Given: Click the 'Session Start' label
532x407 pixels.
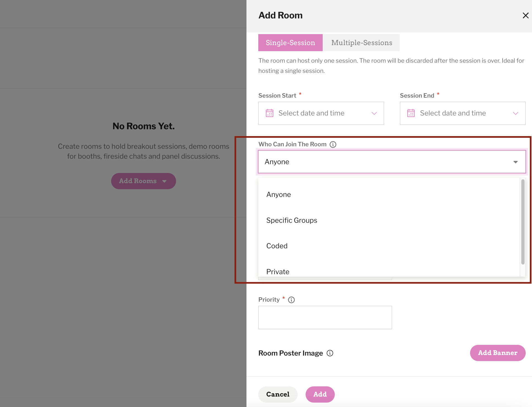Looking at the screenshot, I should point(277,95).
